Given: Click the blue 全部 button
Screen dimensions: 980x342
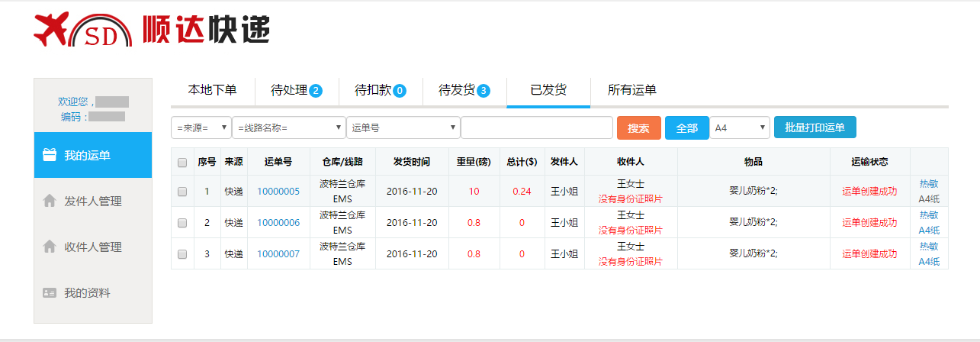Looking at the screenshot, I should click(x=686, y=127).
